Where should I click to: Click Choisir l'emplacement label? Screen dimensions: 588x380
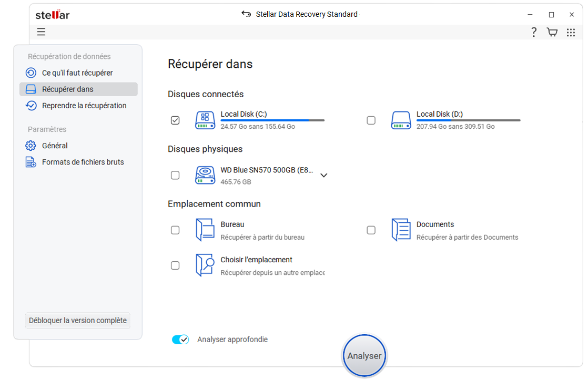point(256,259)
